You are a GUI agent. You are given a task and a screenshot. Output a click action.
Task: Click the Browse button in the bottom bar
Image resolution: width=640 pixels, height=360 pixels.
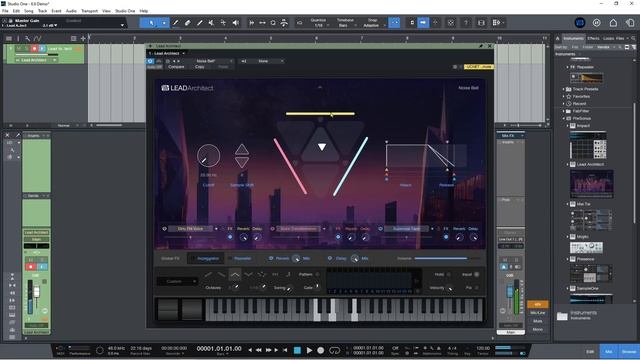(629, 351)
